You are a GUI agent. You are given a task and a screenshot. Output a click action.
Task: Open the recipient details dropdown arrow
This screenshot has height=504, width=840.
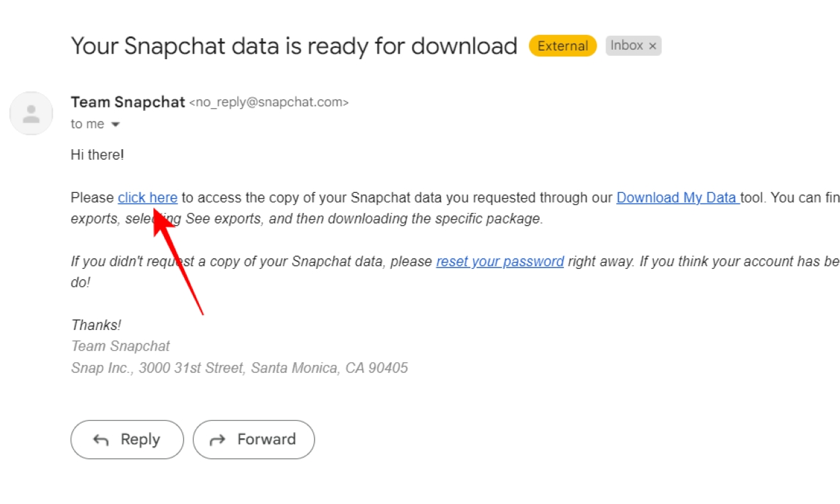point(115,124)
